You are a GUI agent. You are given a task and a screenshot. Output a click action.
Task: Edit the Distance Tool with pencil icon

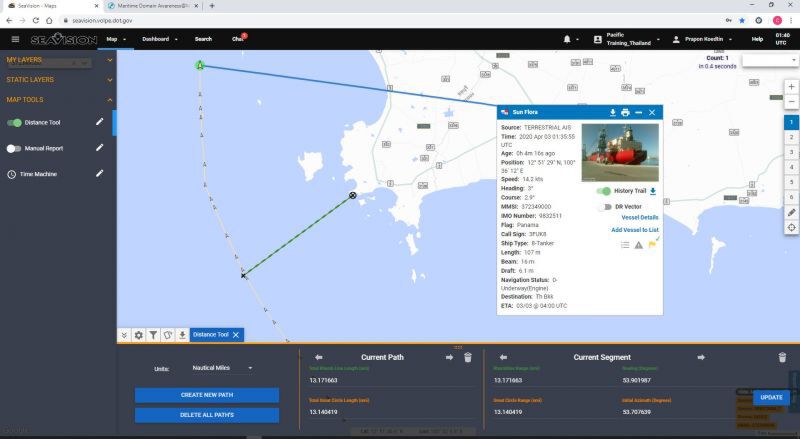[x=99, y=122]
